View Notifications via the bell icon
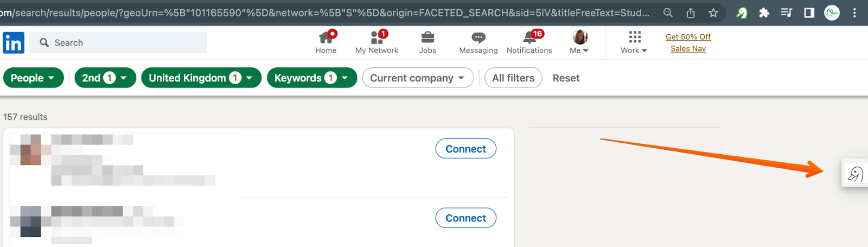 coord(529,37)
